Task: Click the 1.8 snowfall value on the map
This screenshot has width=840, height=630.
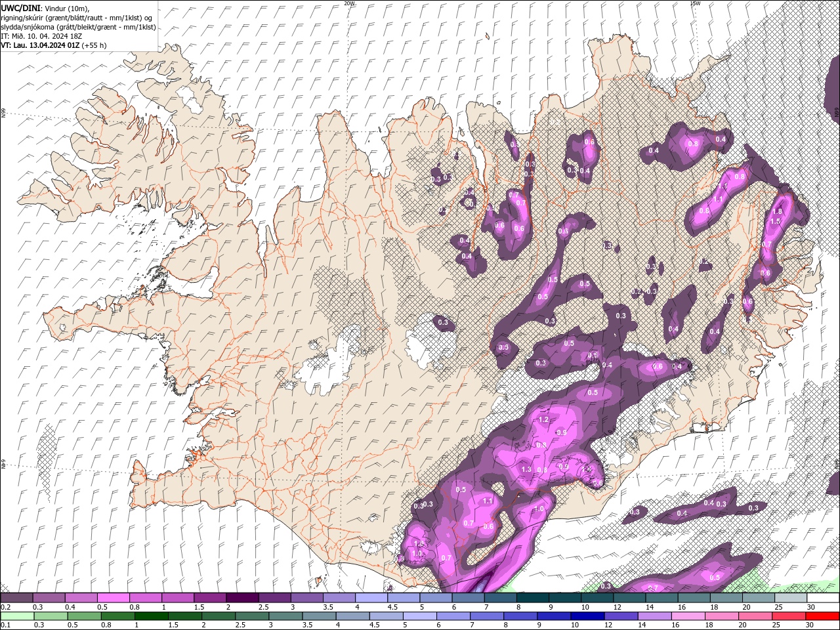Action: click(778, 212)
